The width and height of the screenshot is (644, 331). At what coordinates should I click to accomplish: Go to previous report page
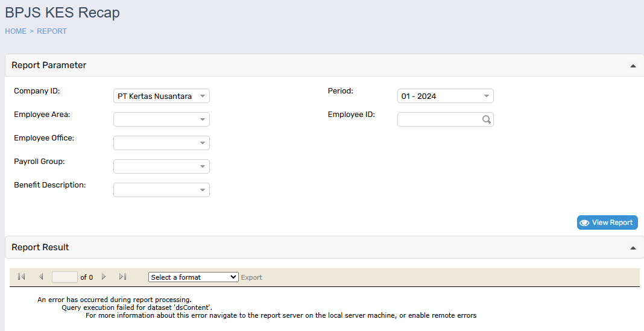click(x=41, y=277)
